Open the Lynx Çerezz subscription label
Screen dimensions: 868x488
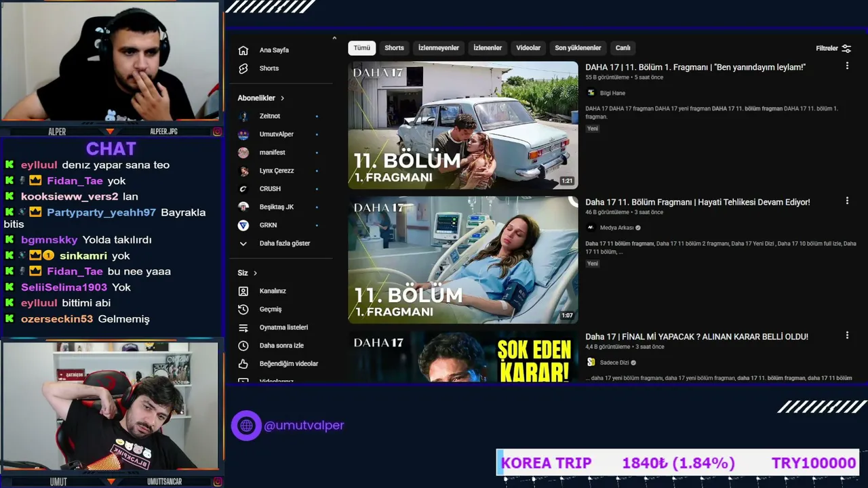(277, 171)
